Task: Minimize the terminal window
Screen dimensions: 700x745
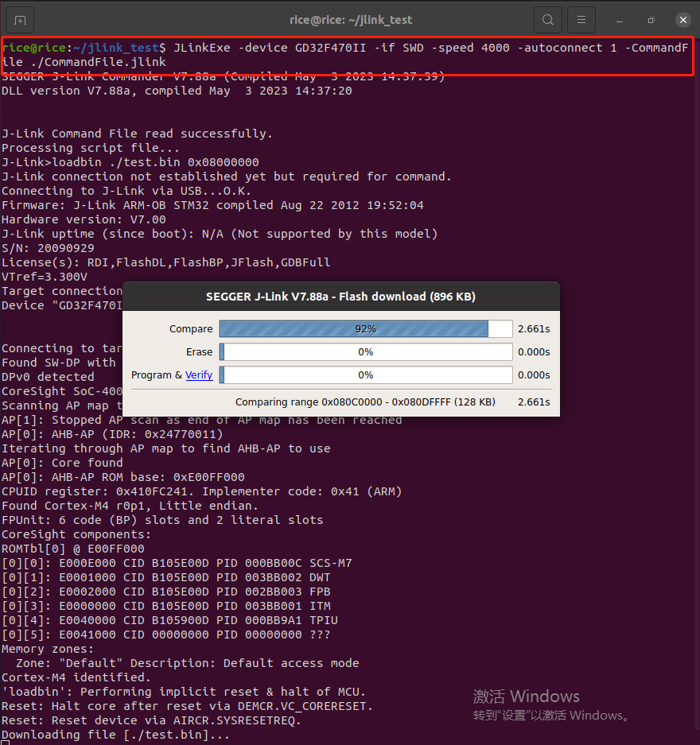Action: coord(619,21)
